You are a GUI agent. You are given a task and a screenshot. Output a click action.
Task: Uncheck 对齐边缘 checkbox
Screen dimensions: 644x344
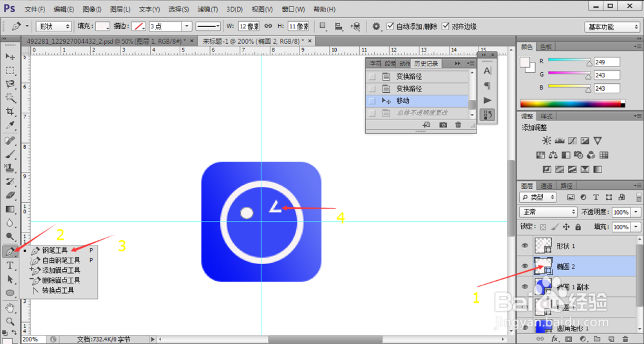click(445, 26)
